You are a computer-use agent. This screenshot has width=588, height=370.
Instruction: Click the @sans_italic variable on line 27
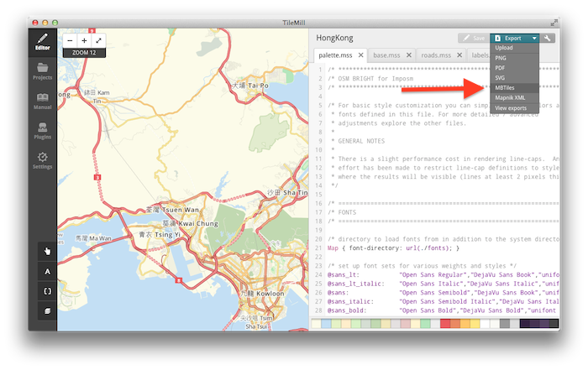point(350,301)
